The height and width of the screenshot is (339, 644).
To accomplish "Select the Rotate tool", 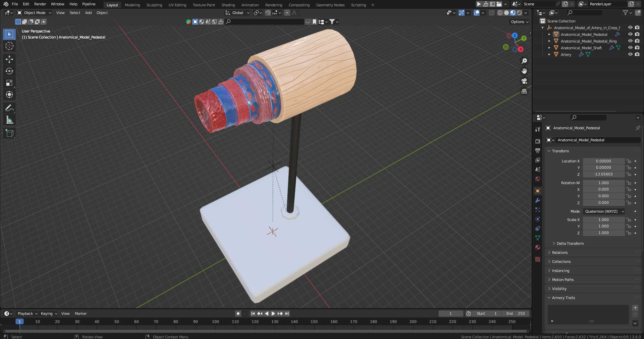I will [x=9, y=71].
